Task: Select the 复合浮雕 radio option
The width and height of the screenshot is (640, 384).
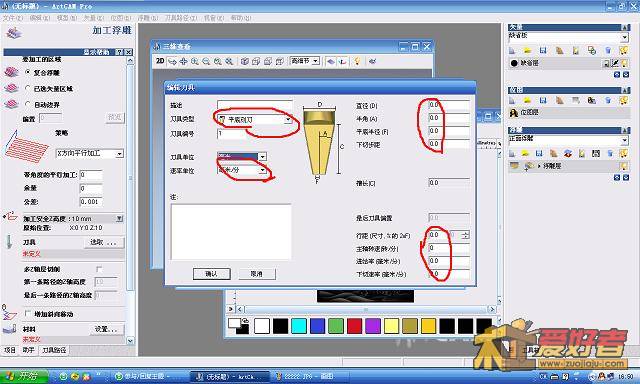Action: 28,72
